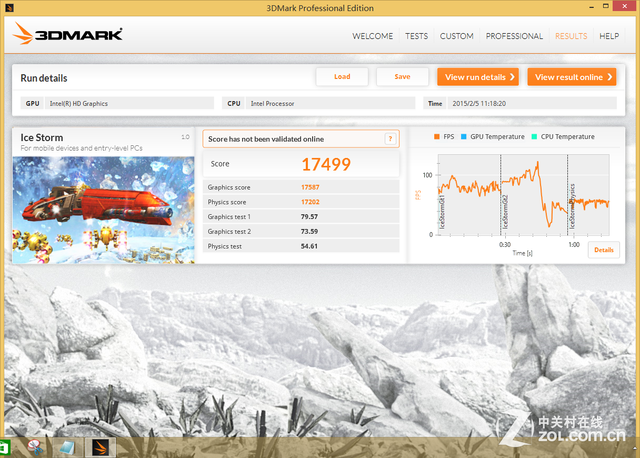This screenshot has height=458, width=640.
Task: Open the green Excel taskbar icon
Action: coord(4,448)
